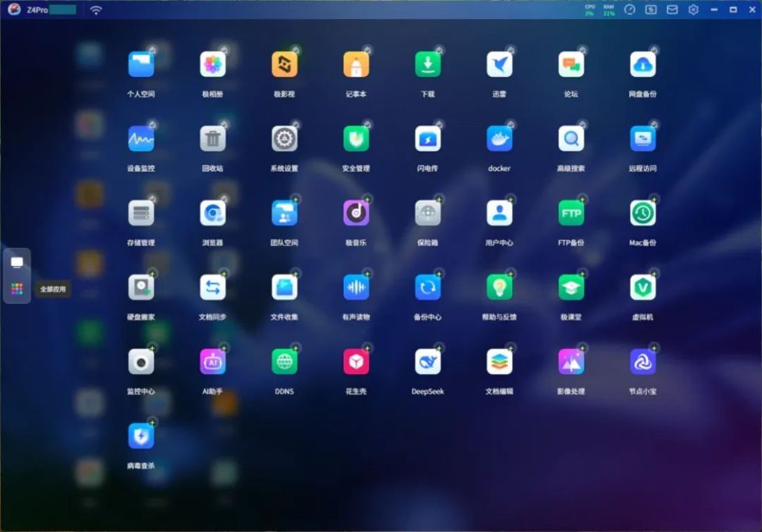
Task: Launch the 极课堂 classroom app
Action: point(571,288)
